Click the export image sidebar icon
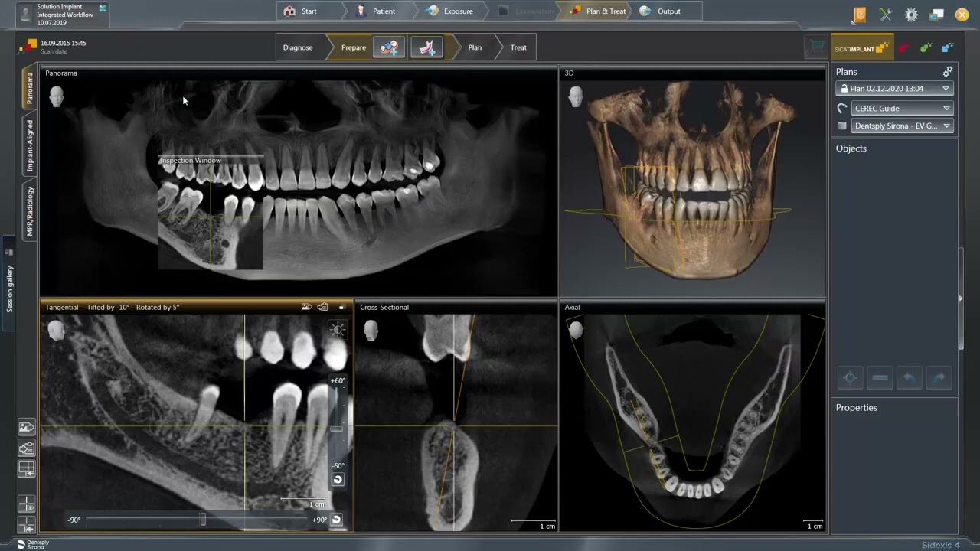 click(26, 428)
